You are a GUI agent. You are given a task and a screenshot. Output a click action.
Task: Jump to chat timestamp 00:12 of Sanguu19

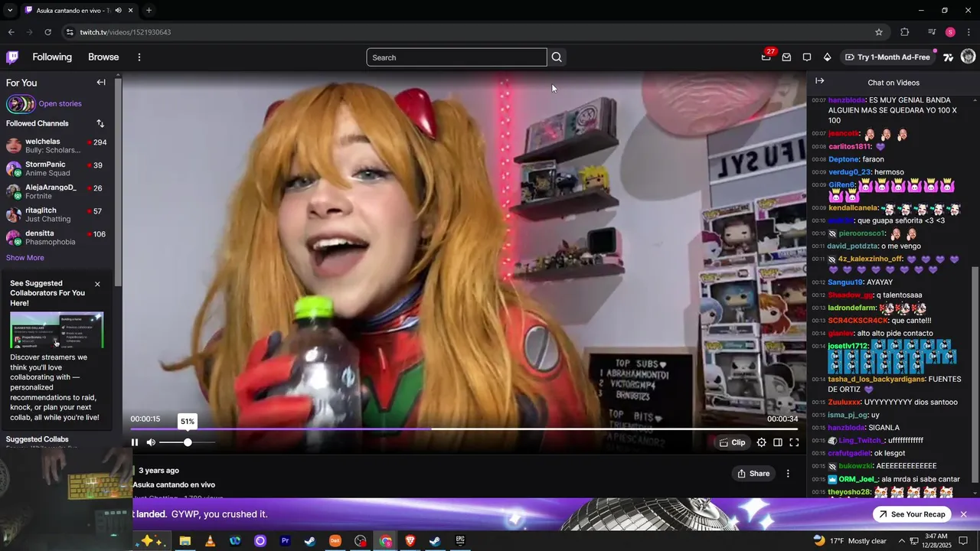[x=818, y=282]
